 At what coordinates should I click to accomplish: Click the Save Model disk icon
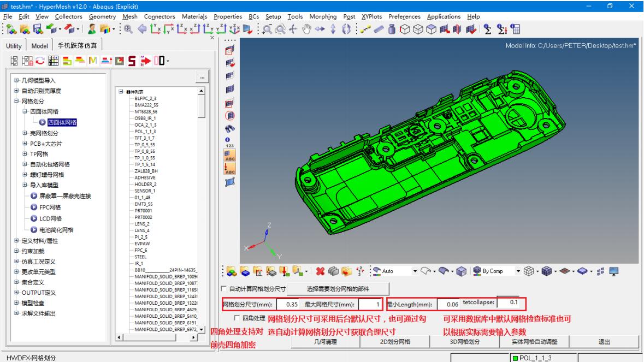coord(38,29)
